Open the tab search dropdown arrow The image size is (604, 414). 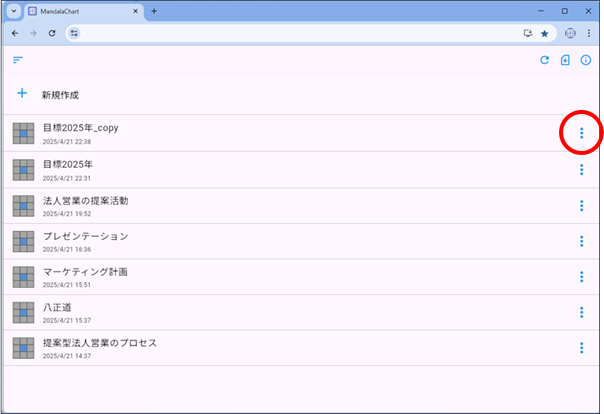pos(14,11)
